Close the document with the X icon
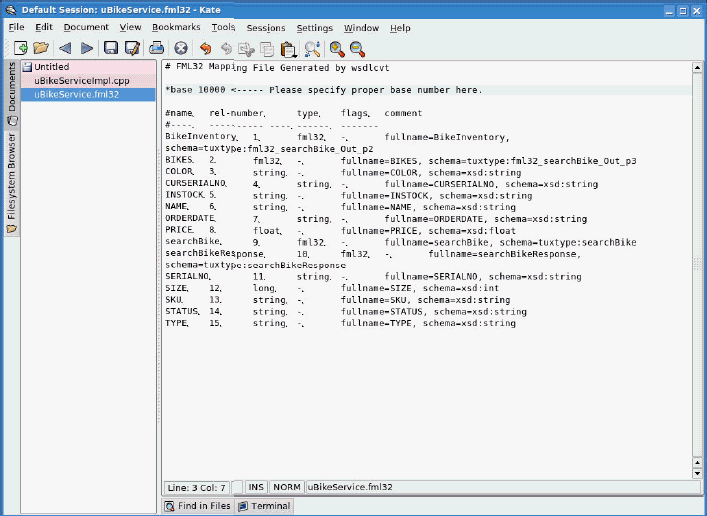This screenshot has height=516, width=707. pyautogui.click(x=181, y=48)
